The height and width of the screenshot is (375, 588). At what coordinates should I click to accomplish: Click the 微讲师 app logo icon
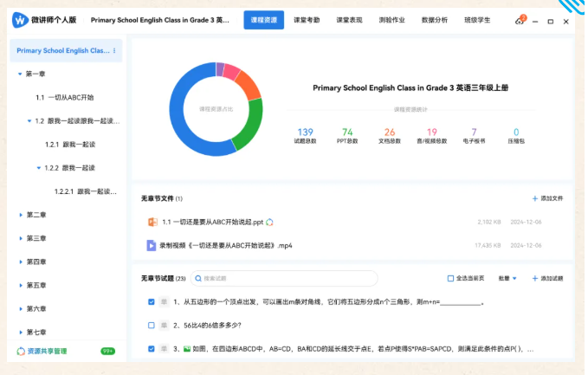click(19, 20)
